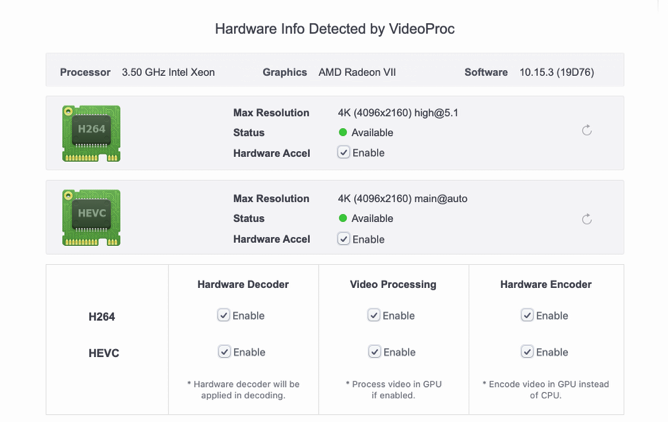Screen dimensions: 668x422
Task: Refresh the H264 hardware detection
Action: [x=587, y=131]
